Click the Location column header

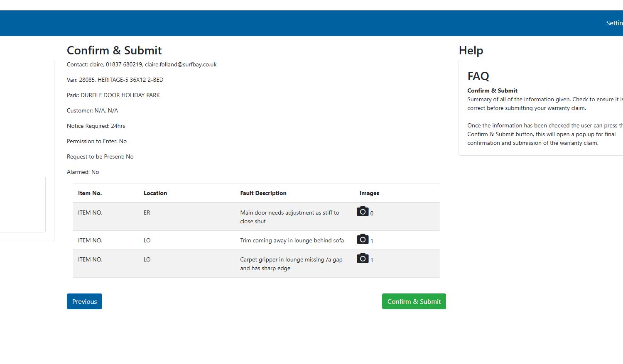coord(155,193)
